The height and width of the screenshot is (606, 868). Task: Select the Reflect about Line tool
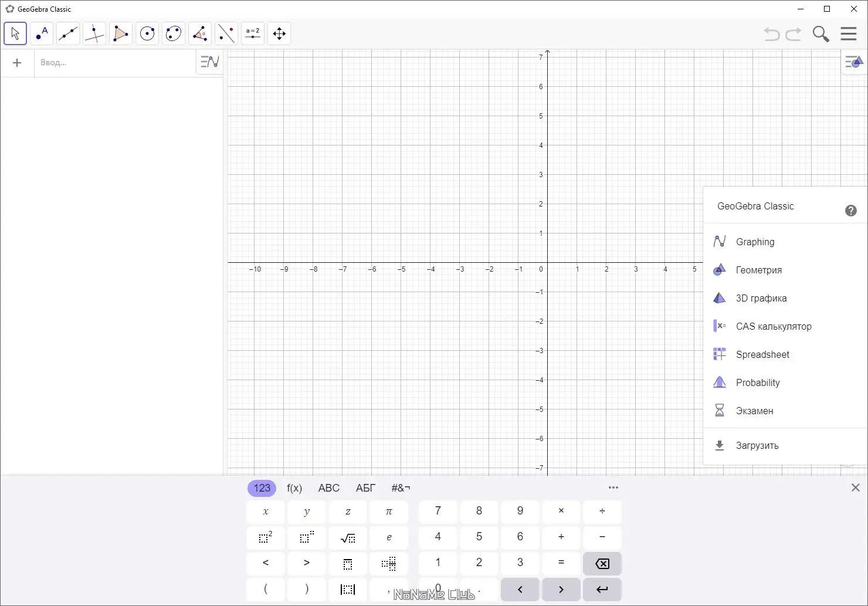[226, 33]
